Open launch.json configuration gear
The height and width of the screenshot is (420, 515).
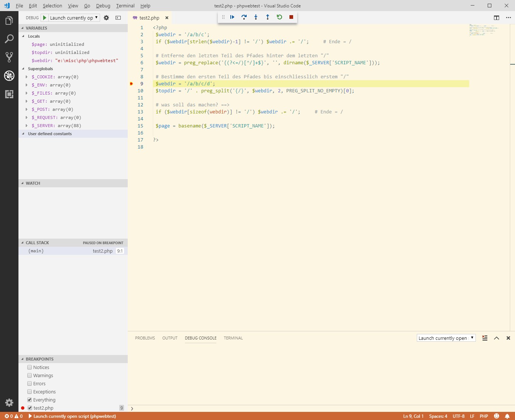[x=106, y=18]
